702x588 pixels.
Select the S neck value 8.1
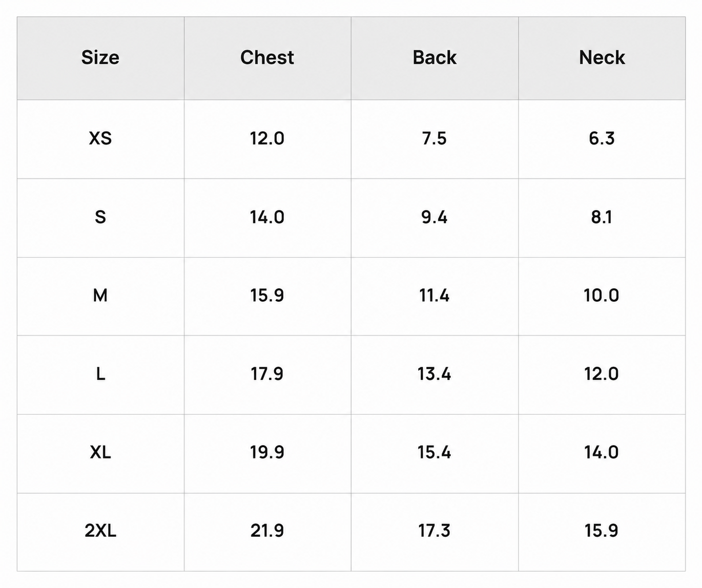(602, 217)
